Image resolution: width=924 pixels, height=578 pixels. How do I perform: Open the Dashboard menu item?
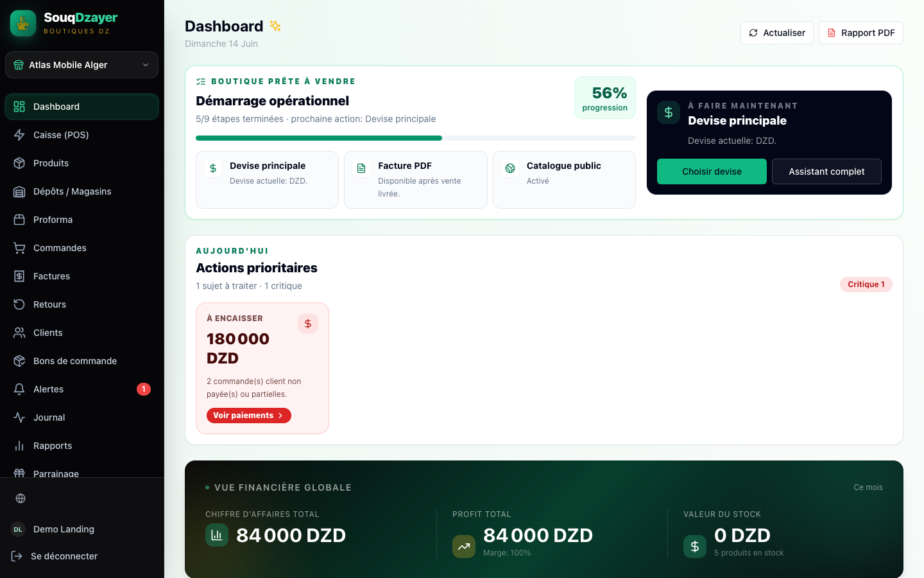pyautogui.click(x=81, y=107)
